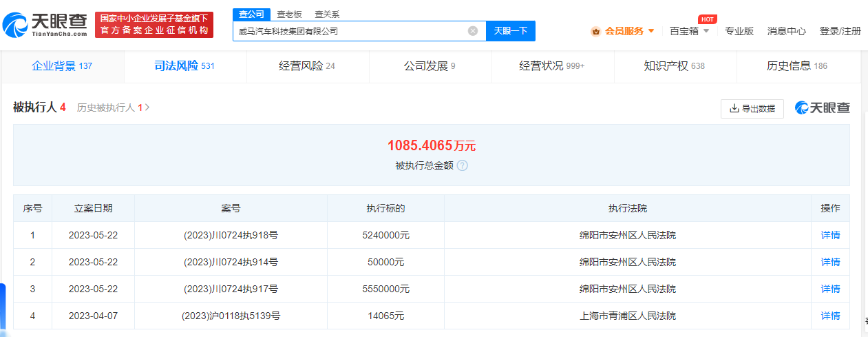Switch to the 查老板 search tab
Viewport: 868px width, 337px height.
[289, 14]
